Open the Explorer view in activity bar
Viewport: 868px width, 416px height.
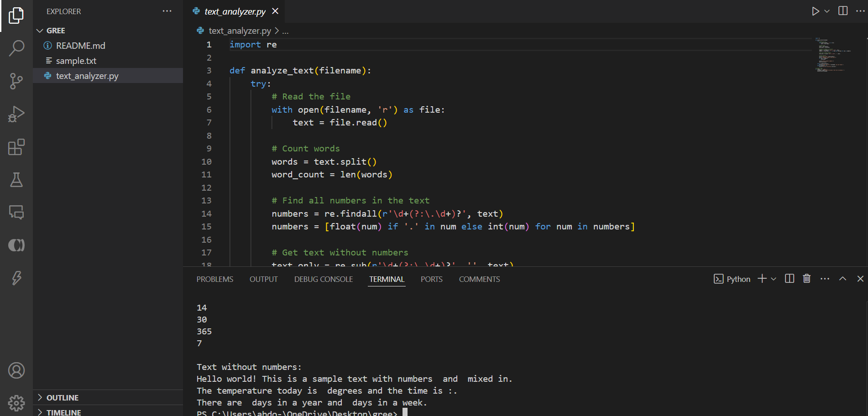[x=16, y=15]
